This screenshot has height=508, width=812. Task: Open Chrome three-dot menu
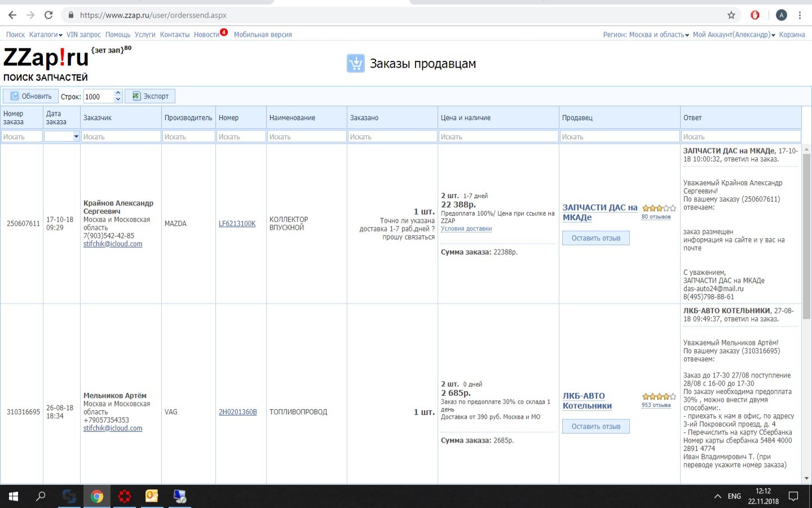(x=800, y=15)
